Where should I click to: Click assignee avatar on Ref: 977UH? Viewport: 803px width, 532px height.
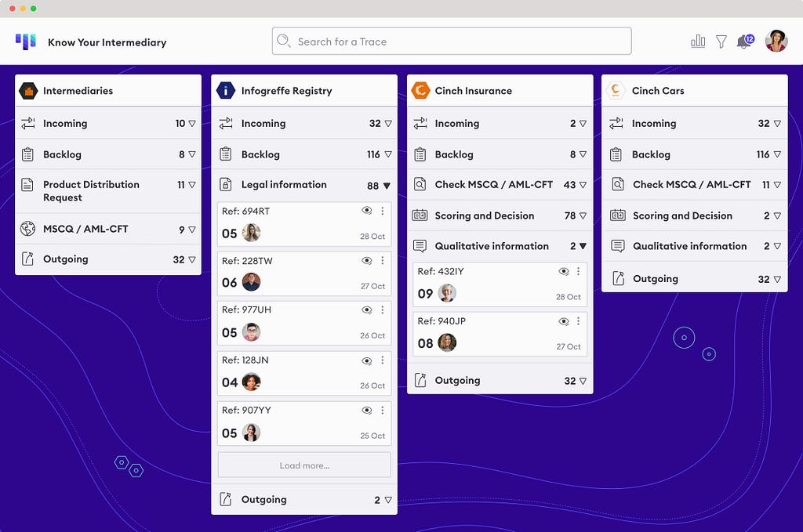251,332
